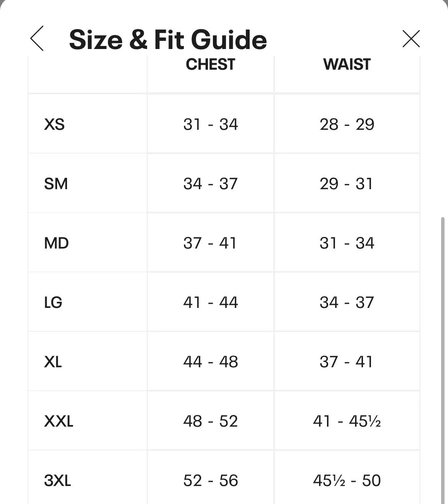
Task: Select the XS waist value 28 - 29
Action: pyautogui.click(x=347, y=124)
